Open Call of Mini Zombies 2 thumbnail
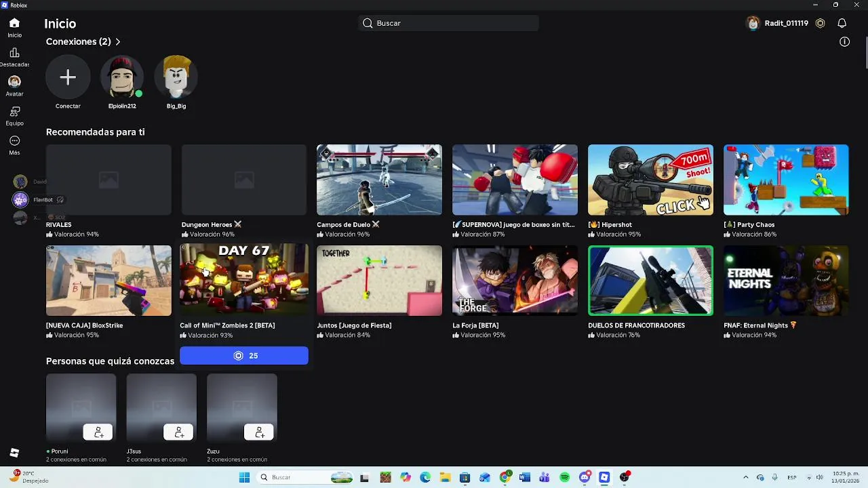Screen dimensions: 868x488 [x=244, y=279]
